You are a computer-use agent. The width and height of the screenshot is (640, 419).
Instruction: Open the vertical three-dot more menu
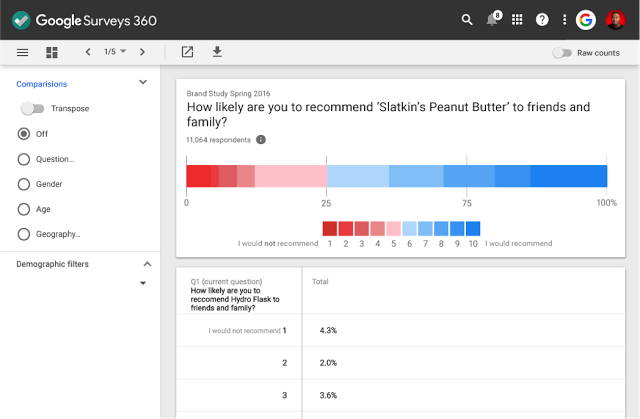pyautogui.click(x=564, y=20)
